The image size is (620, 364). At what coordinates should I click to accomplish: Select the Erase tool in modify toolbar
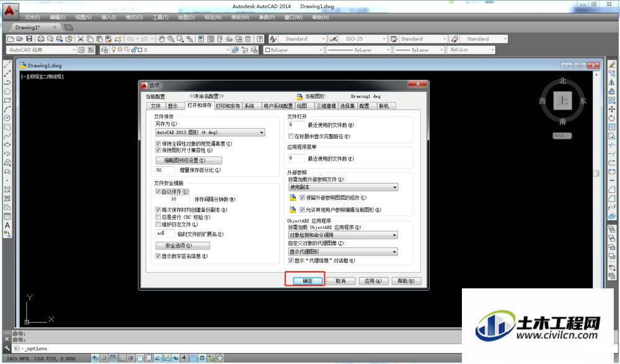tap(612, 64)
